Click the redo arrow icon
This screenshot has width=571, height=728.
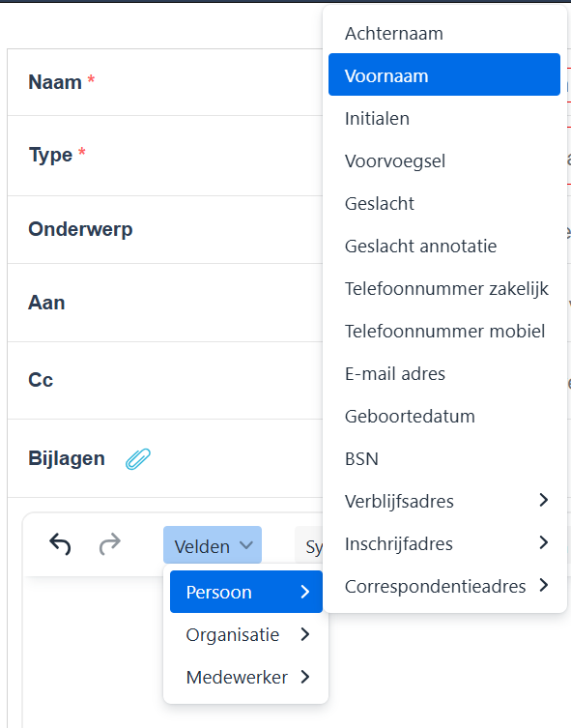pyautogui.click(x=110, y=544)
